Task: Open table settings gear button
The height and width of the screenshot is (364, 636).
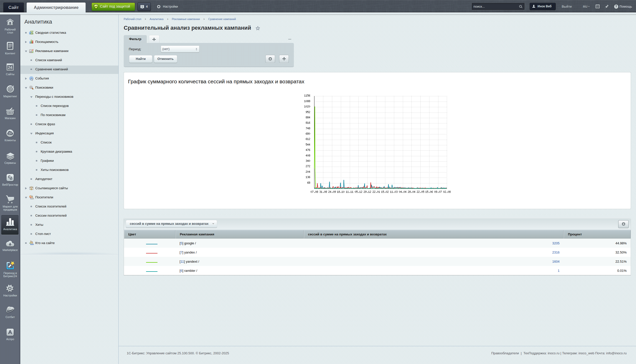Action: point(623,224)
